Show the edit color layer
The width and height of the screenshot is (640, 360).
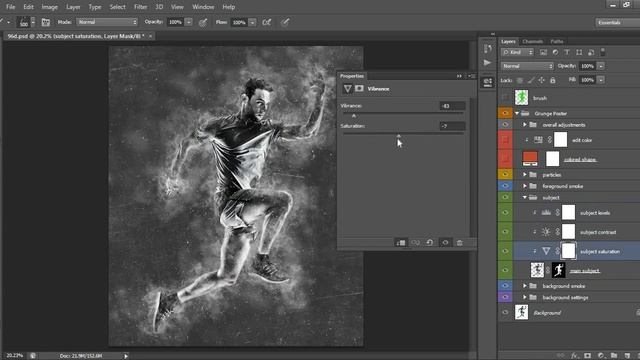click(505, 140)
